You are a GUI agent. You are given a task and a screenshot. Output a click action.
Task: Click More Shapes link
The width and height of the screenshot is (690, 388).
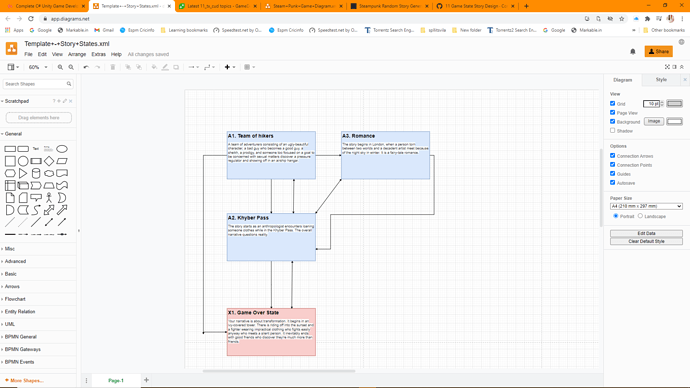tap(25, 381)
